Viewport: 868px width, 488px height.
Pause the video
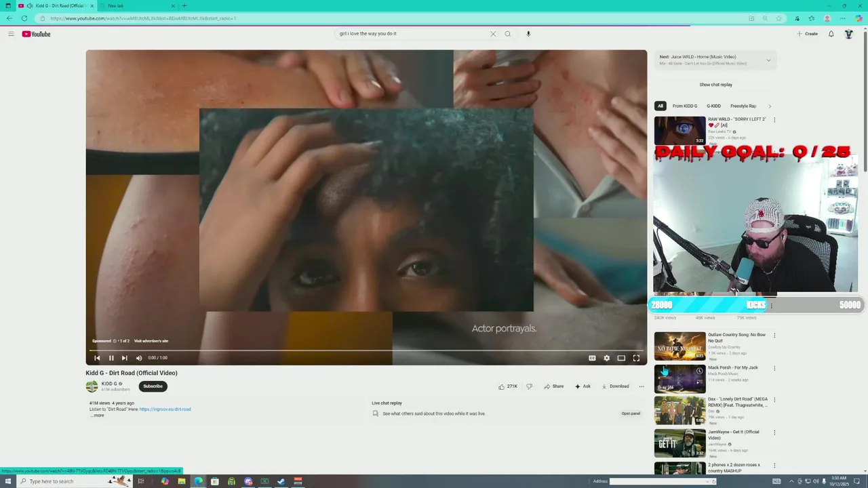pos(111,358)
